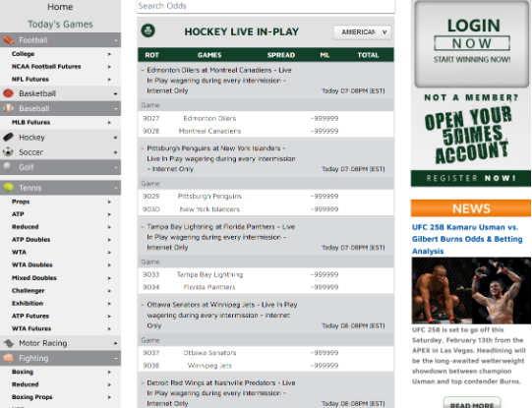Screen dimensions: 532x408
Task: Click the Fighting fist icon
Action: click(x=8, y=358)
